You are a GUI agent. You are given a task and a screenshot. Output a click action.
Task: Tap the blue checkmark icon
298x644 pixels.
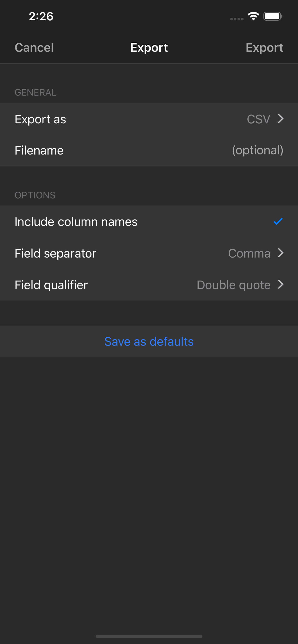[x=278, y=222]
